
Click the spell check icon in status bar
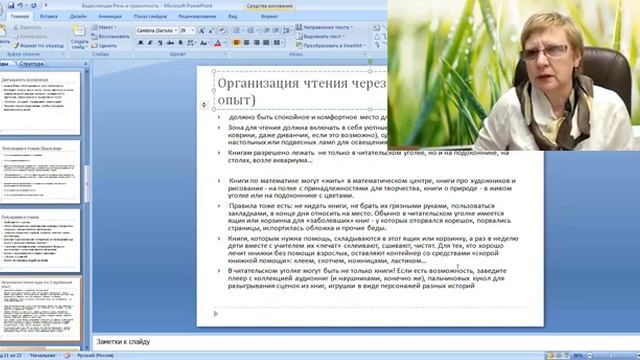click(67, 356)
